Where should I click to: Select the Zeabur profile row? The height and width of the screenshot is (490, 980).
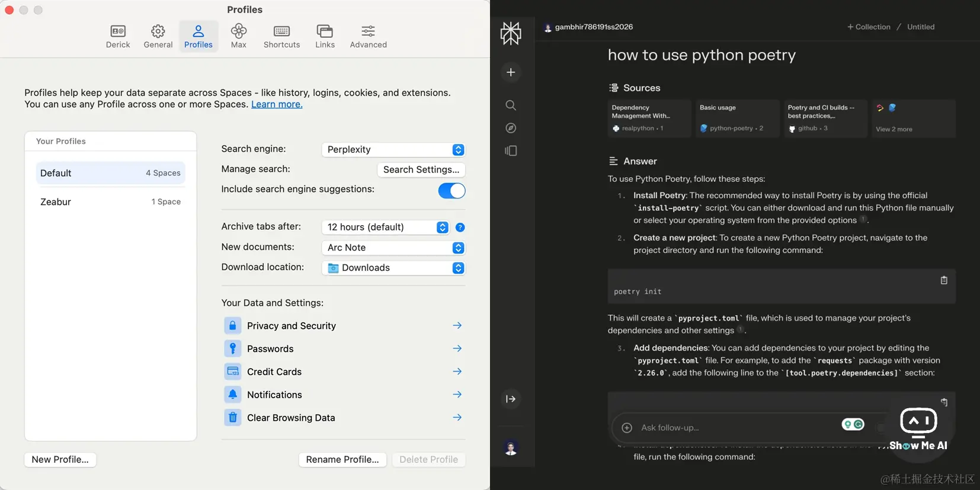pos(110,201)
